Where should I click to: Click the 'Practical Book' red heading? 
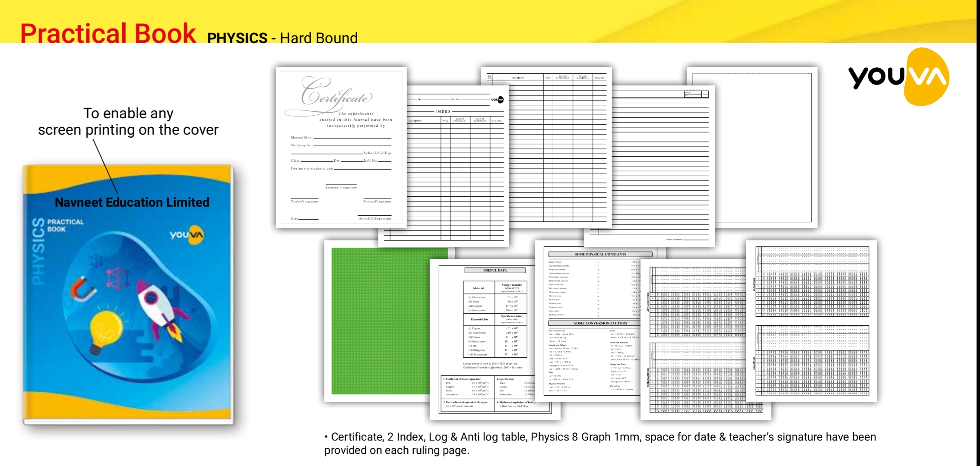click(108, 34)
